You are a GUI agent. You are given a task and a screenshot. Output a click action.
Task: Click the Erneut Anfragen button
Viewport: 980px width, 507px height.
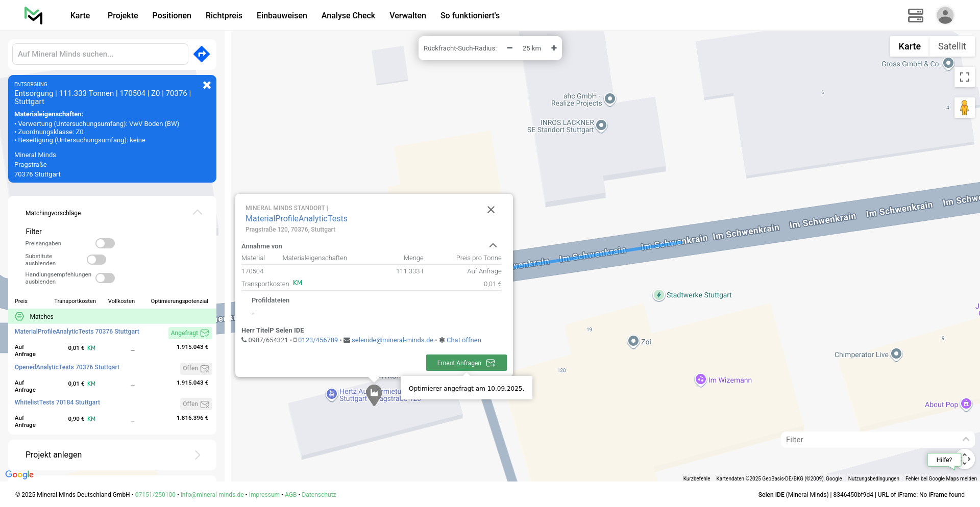click(x=466, y=363)
